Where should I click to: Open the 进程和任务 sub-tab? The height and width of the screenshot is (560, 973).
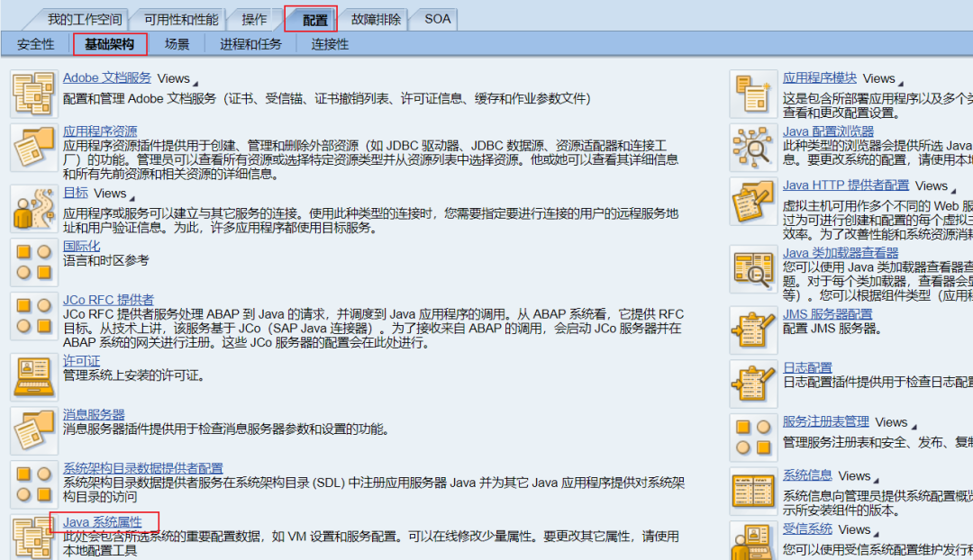[250, 45]
